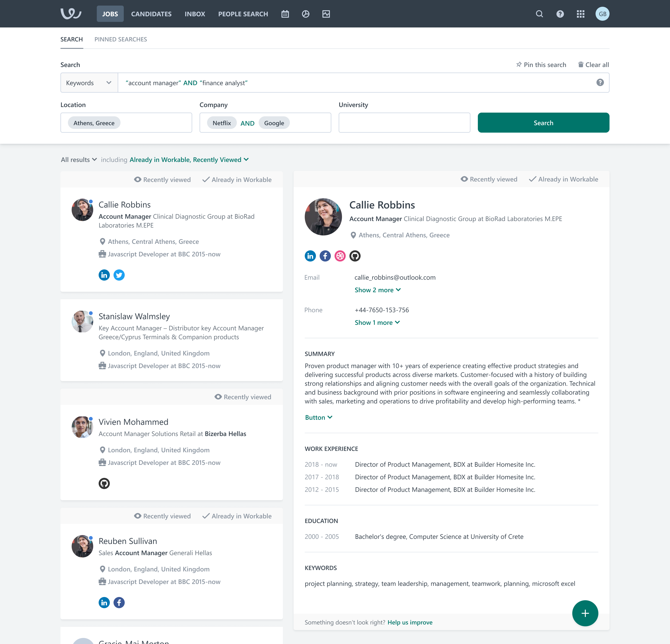This screenshot has width=670, height=644.
Task: Open the Keywords type dropdown
Action: click(89, 83)
